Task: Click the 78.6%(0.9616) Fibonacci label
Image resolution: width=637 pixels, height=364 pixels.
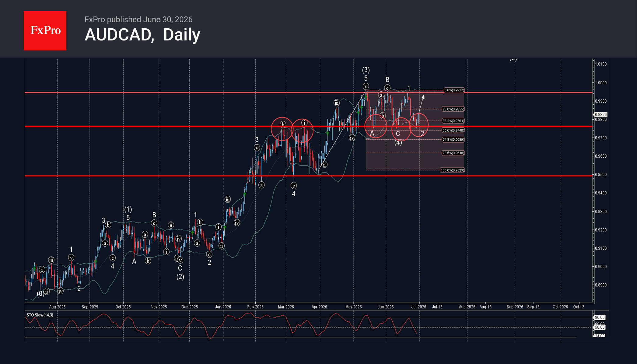Action: click(453, 153)
